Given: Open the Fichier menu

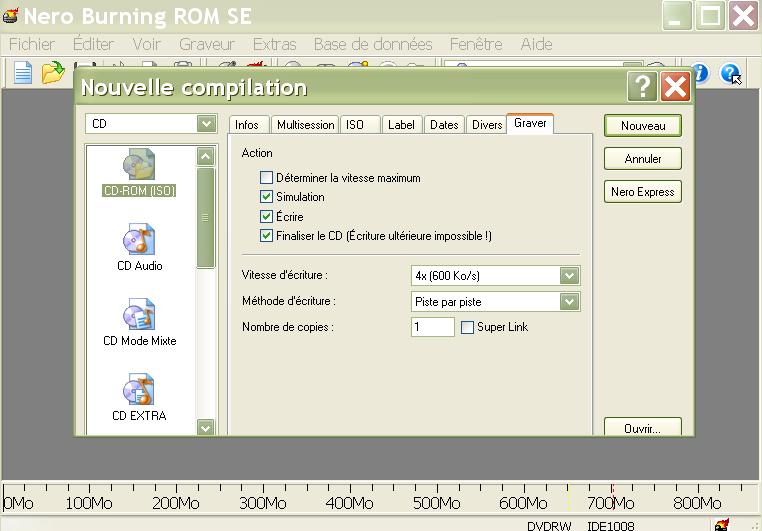Looking at the screenshot, I should [x=32, y=44].
